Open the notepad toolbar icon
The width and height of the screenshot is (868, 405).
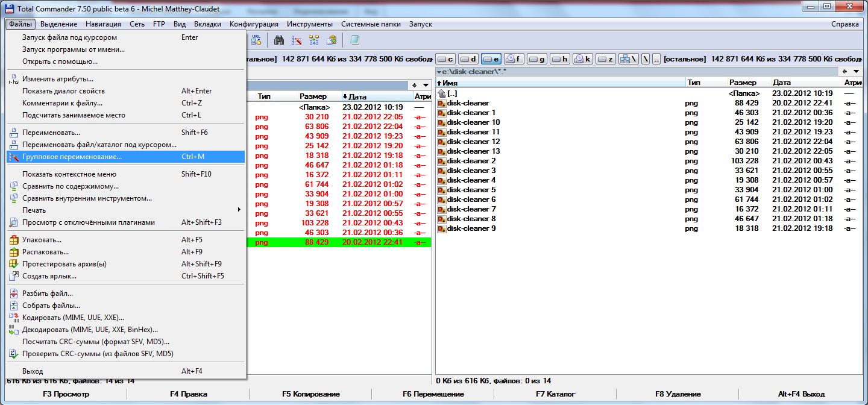pyautogui.click(x=354, y=40)
